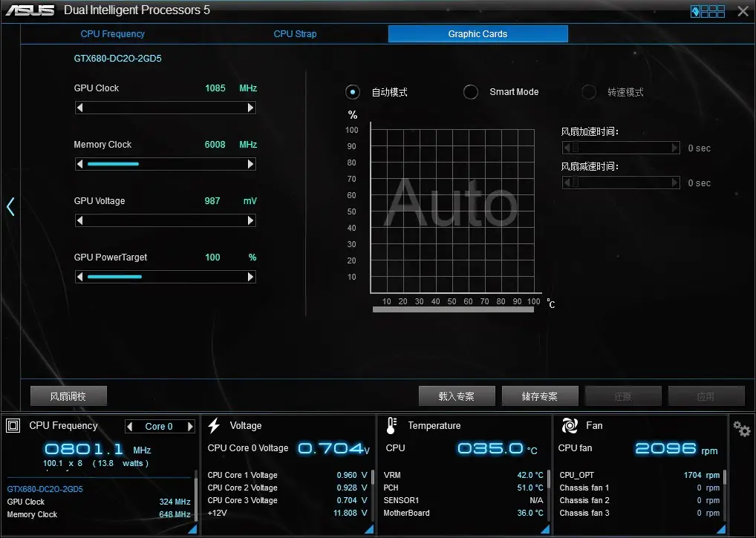The width and height of the screenshot is (756, 538).
Task: Click the PCH temperature row
Action: pyautogui.click(x=463, y=488)
